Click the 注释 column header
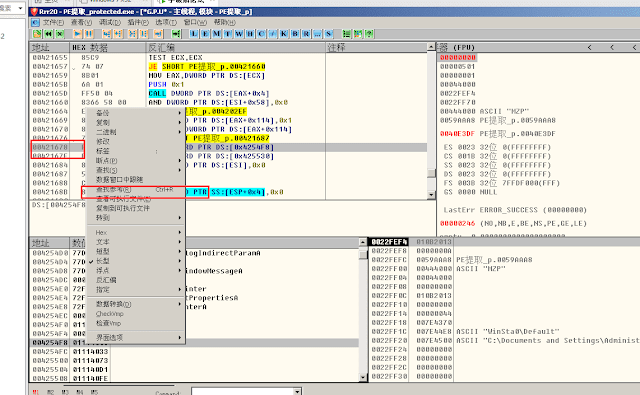640x395 pixels. coord(376,48)
